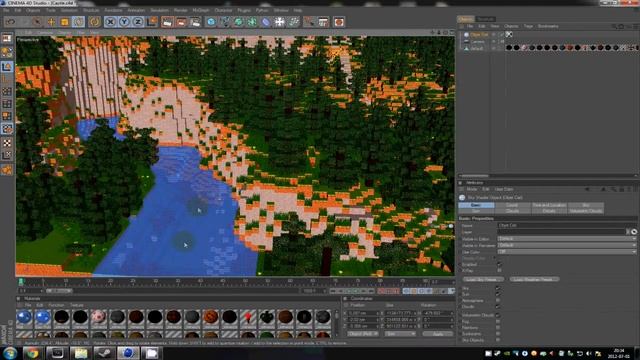Open the Visible in Editor dropdown

[567, 238]
